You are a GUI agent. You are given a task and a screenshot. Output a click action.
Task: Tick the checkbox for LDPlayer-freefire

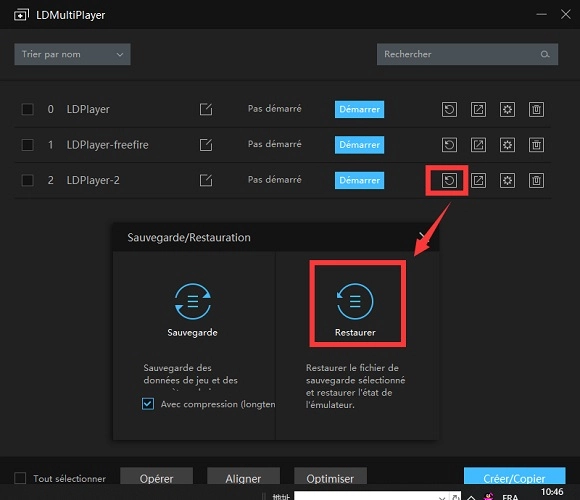[x=27, y=145]
